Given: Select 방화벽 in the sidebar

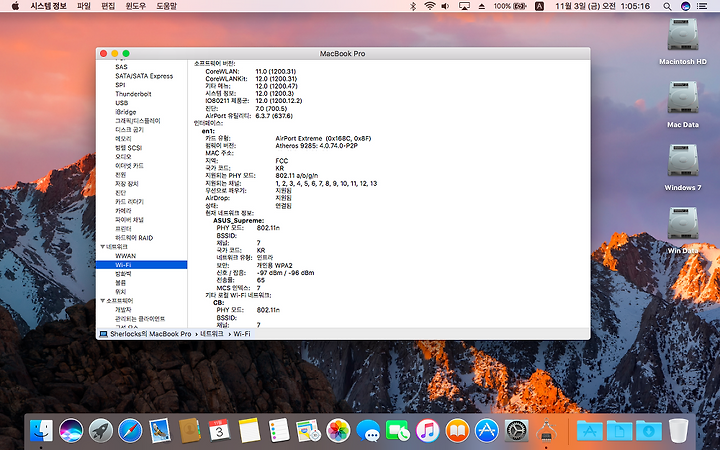Looking at the screenshot, I should click(x=123, y=274).
